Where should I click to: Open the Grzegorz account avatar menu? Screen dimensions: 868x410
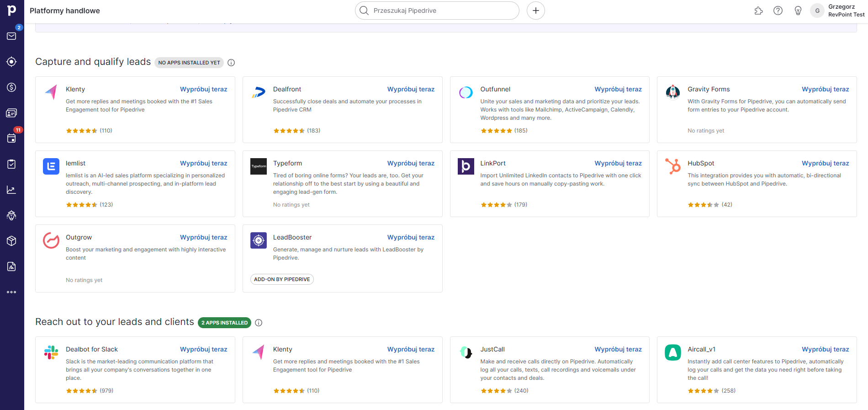[x=817, y=11]
